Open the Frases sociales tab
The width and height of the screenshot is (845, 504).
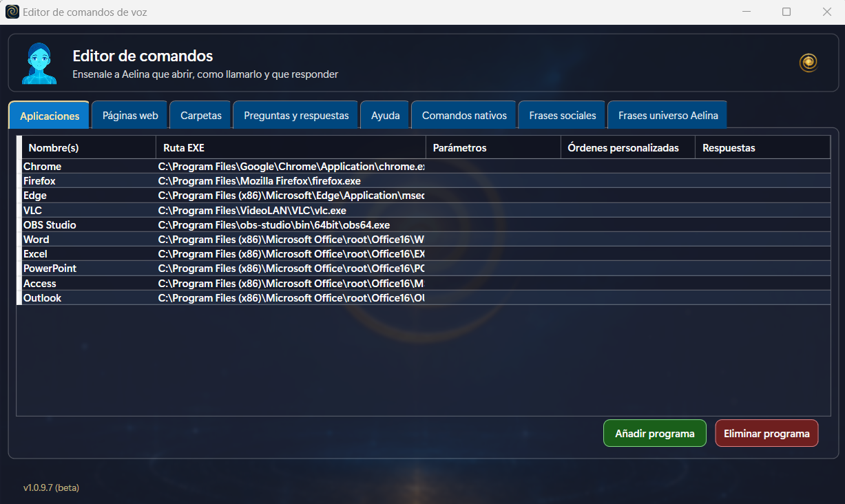563,116
